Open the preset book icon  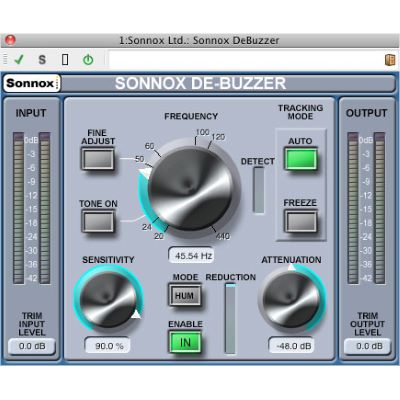pos(390,60)
